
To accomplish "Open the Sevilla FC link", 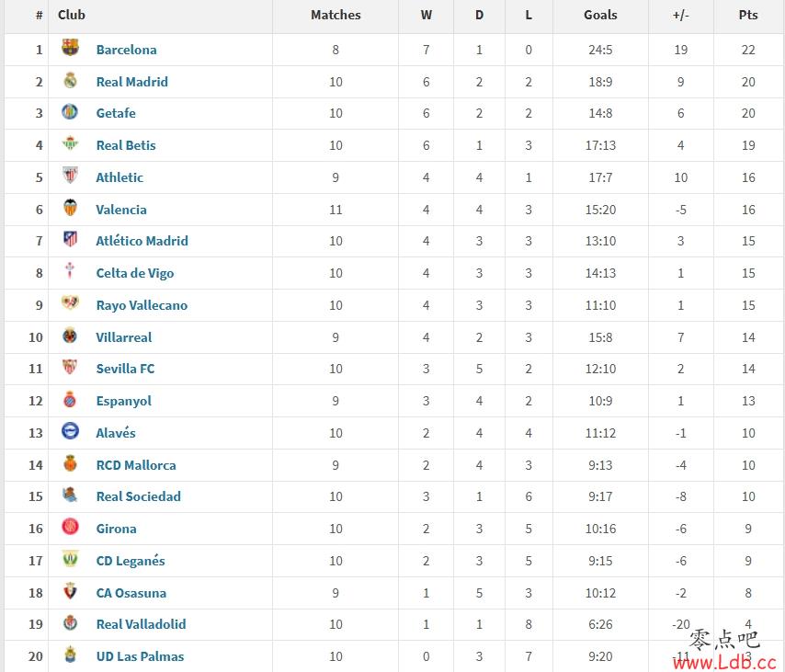I will tap(125, 369).
